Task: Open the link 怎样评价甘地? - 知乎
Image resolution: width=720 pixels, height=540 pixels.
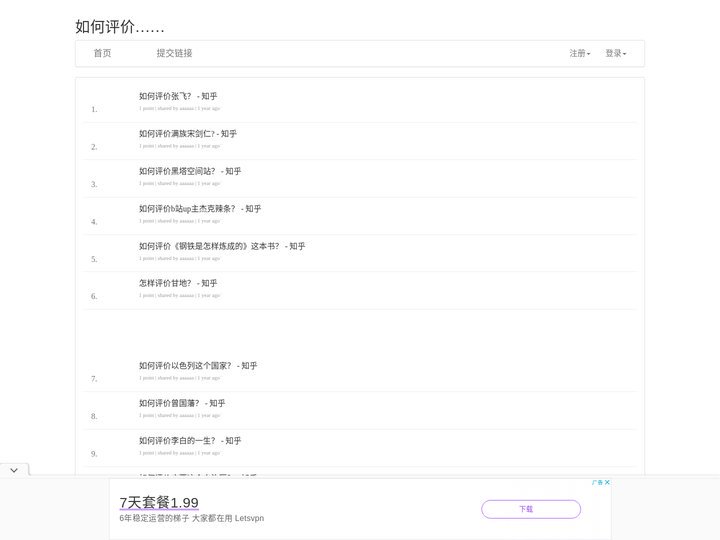Action: tap(178, 283)
